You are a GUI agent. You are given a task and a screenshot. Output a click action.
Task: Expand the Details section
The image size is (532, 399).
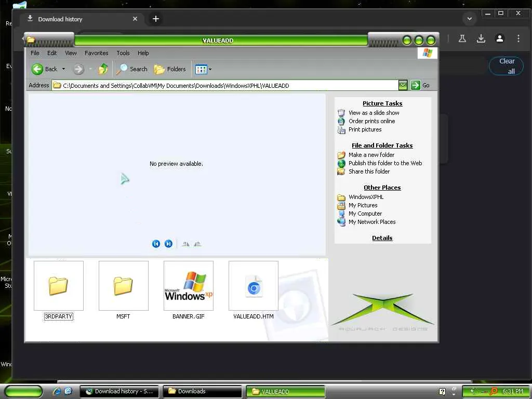point(382,238)
